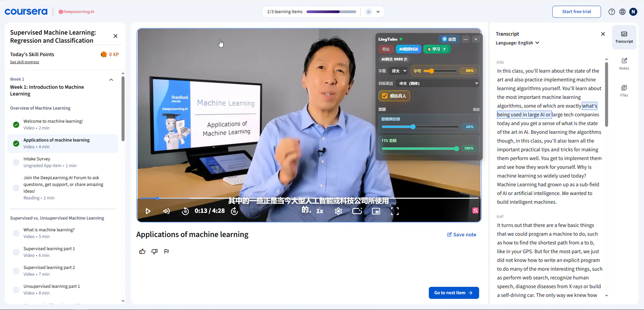Open the Notes side panel
644x310 pixels.
624,64
